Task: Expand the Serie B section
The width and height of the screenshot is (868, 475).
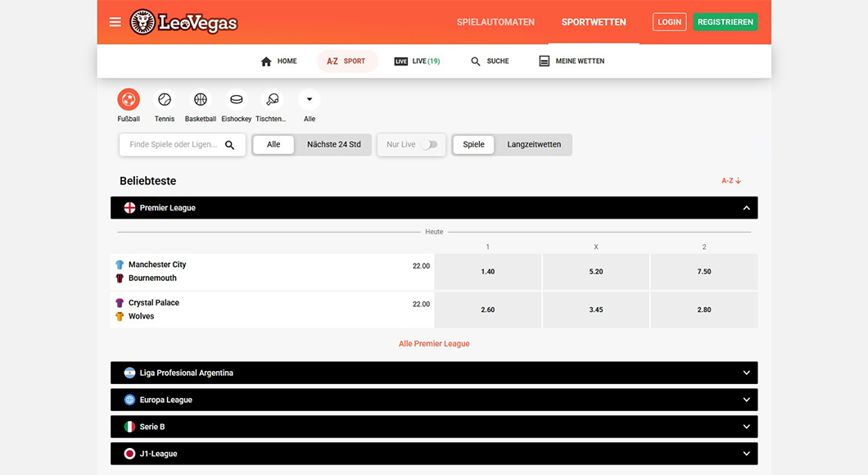Action: pyautogui.click(x=746, y=427)
